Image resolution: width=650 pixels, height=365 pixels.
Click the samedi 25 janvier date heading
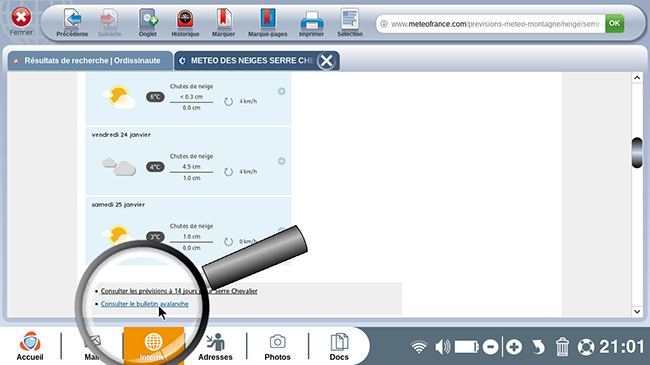point(118,204)
